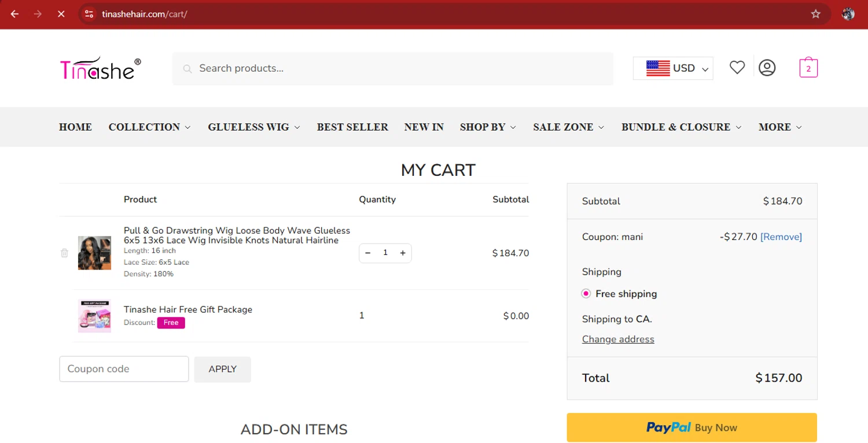Screen dimensions: 868x443
Task: Open the BEST SELLER page
Action: [x=352, y=127]
